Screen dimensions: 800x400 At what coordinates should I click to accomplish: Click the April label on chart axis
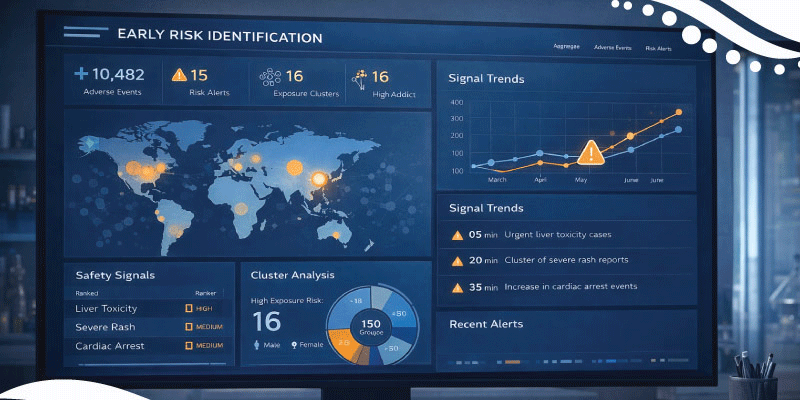pos(540,180)
